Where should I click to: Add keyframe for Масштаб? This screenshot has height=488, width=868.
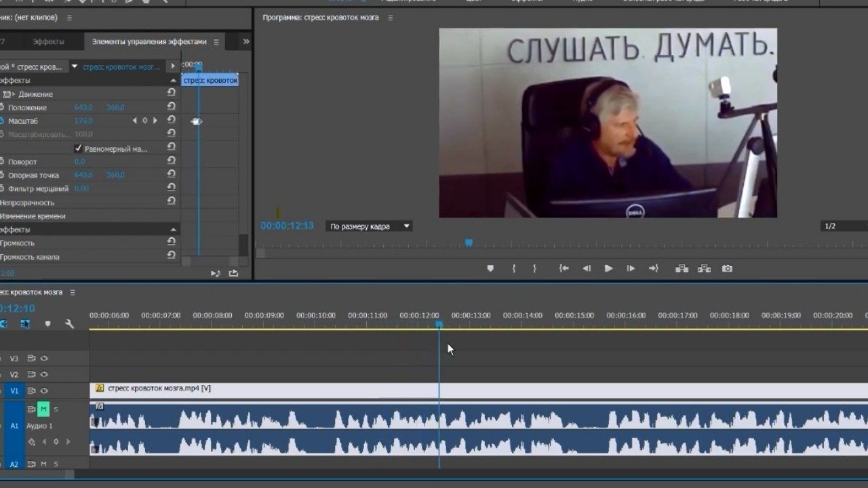coord(144,121)
